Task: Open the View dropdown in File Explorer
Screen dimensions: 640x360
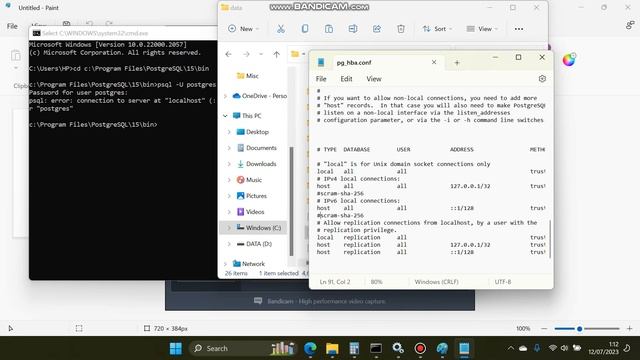Action: (482, 29)
